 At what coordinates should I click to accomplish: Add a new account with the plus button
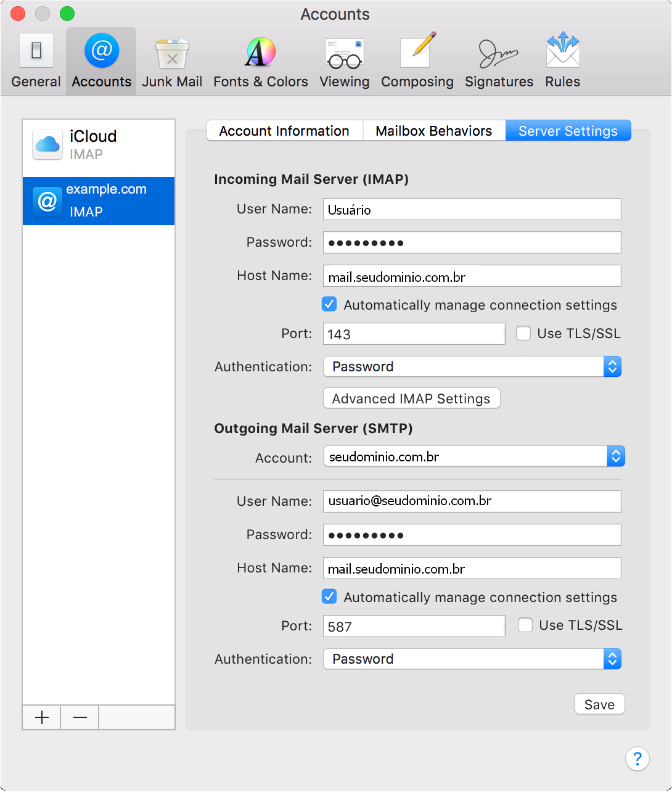coord(42,717)
